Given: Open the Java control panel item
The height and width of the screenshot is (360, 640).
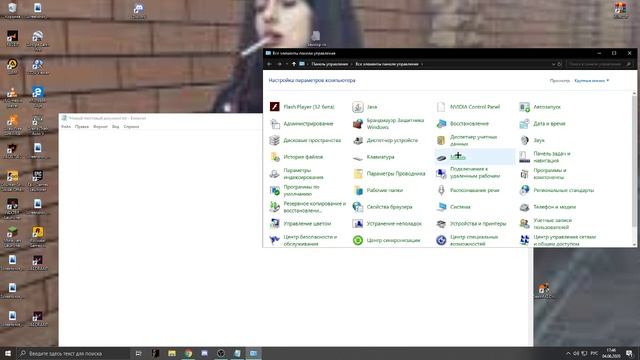Looking at the screenshot, I should (364, 107).
